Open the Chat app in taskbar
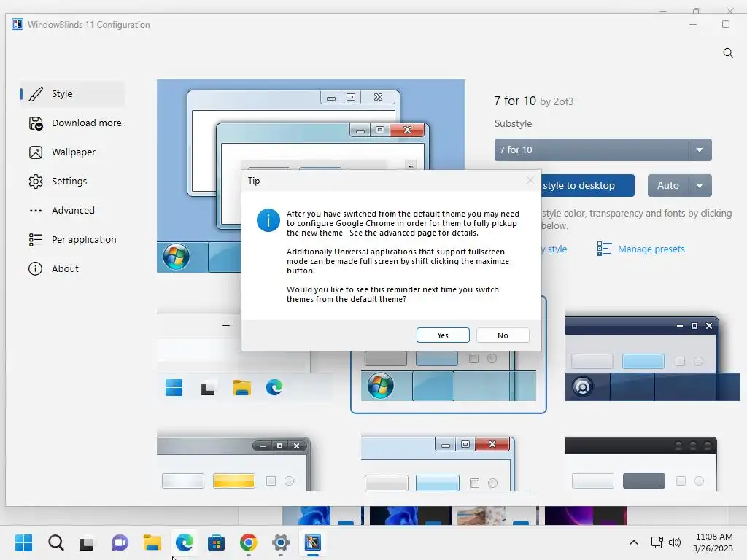Screen dimensions: 747x560 pyautogui.click(x=120, y=542)
